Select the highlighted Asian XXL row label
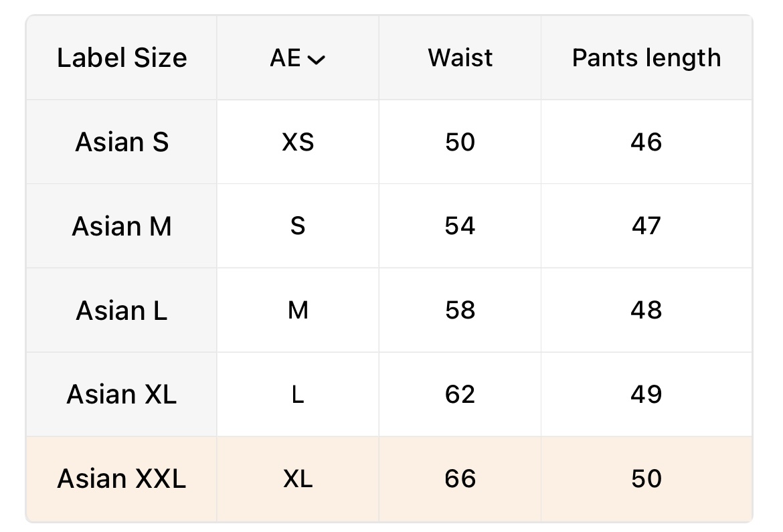 (122, 479)
